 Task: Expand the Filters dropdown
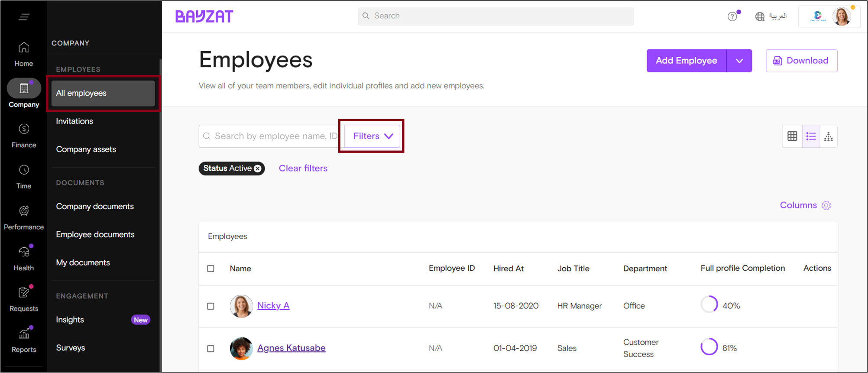click(372, 136)
